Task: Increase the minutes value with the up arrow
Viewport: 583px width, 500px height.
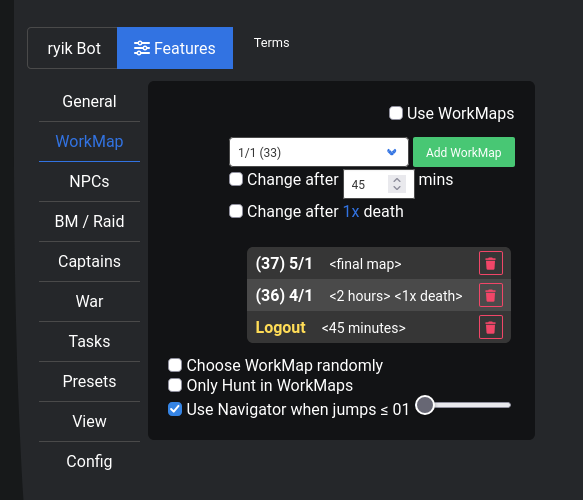Action: [x=397, y=180]
